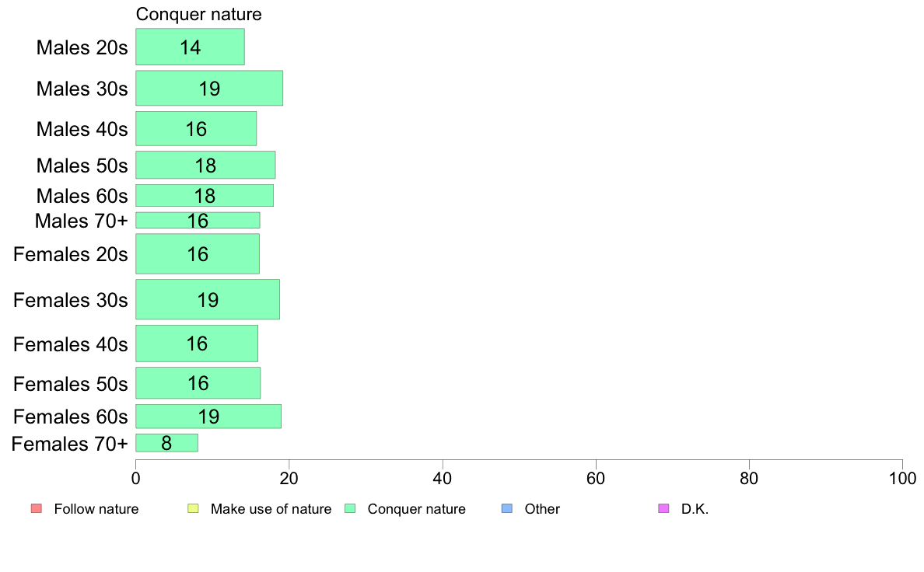Screen dimensions: 924x572
Task: Click the Make use of nature yellow swatch
Action: click(194, 508)
